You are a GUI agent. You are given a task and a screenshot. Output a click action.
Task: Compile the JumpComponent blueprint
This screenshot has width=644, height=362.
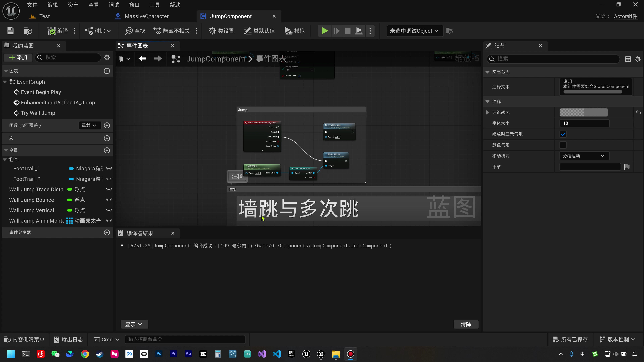tap(58, 31)
